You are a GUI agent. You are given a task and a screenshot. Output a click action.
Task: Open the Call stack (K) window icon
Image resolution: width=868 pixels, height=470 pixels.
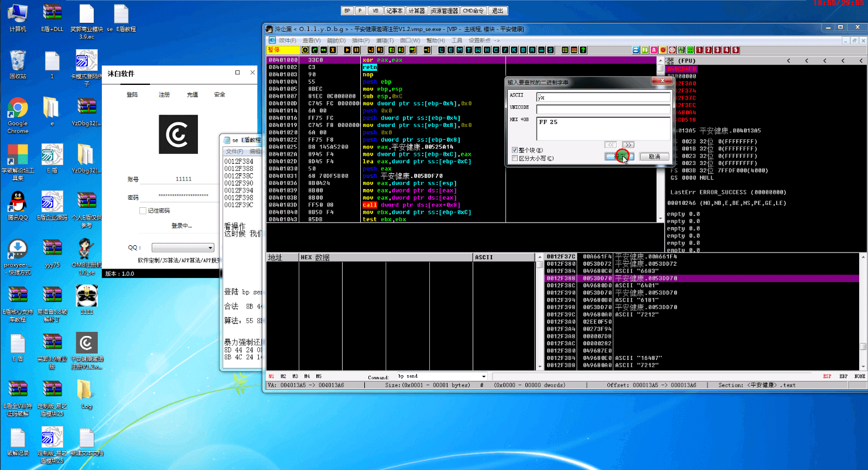click(514, 50)
